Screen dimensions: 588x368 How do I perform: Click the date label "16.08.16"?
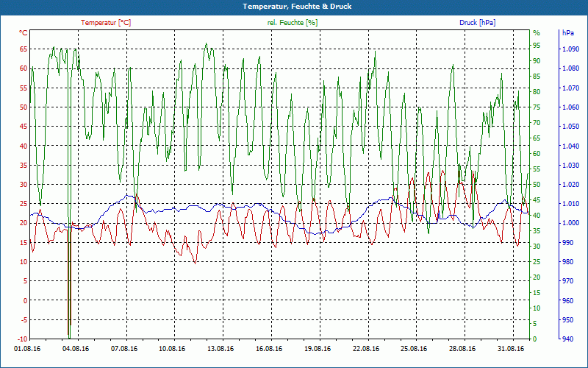click(269, 349)
